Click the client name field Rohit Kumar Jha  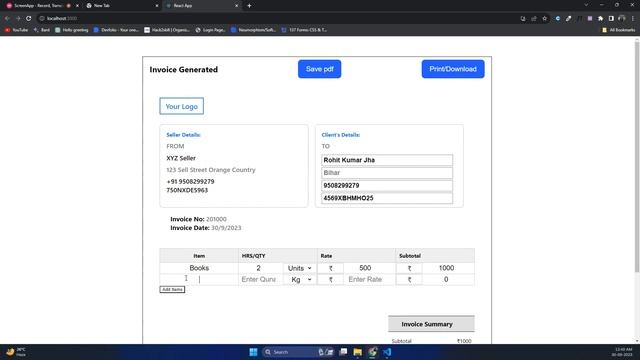(387, 160)
